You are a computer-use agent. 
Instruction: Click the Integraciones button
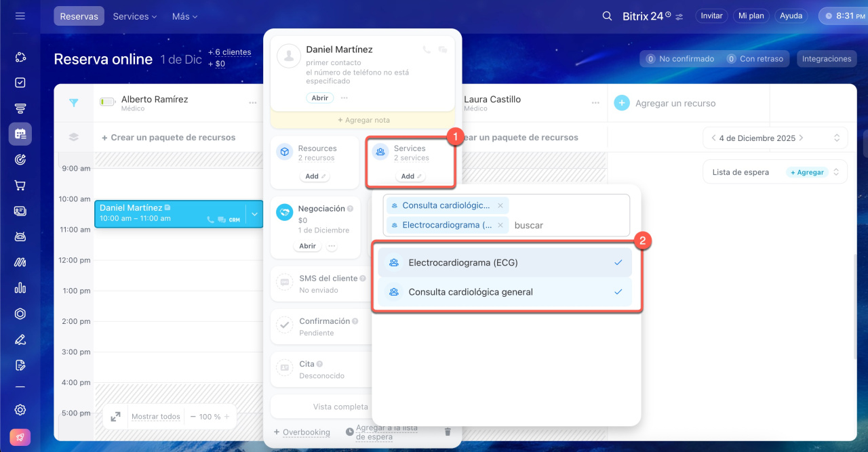(826, 59)
